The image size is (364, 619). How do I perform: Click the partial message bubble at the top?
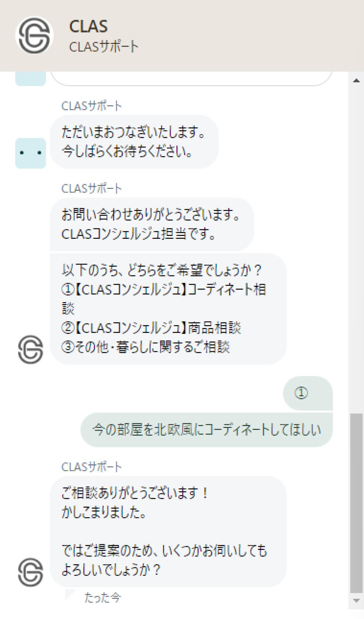(x=191, y=79)
